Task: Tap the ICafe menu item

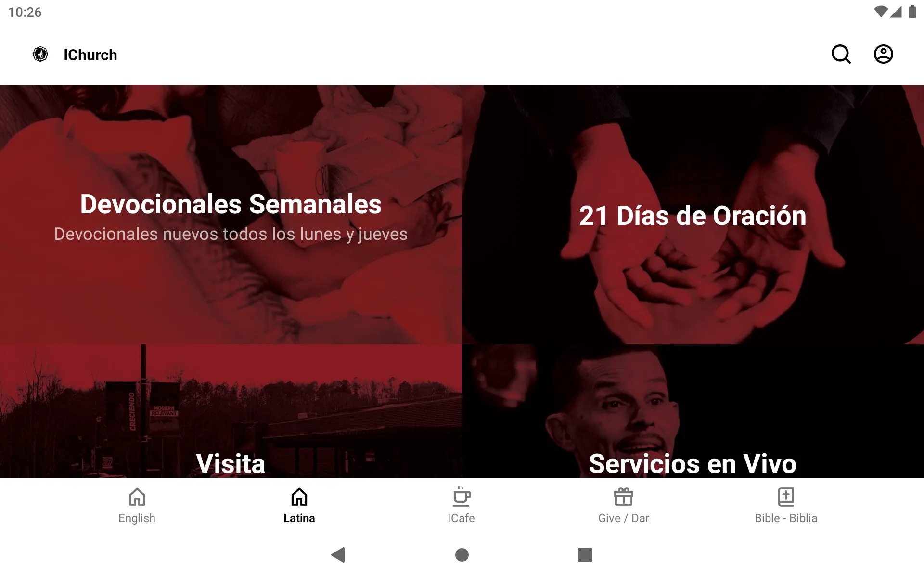Action: click(x=462, y=505)
